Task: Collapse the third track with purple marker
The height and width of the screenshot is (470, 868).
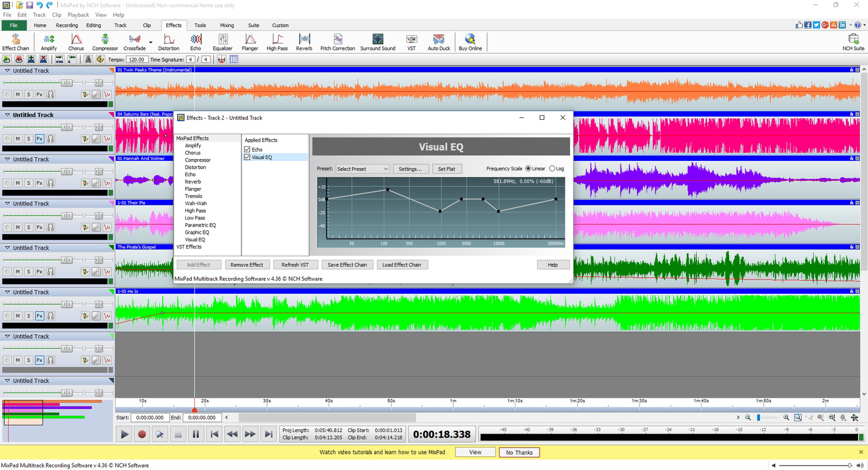Action: 8,159
